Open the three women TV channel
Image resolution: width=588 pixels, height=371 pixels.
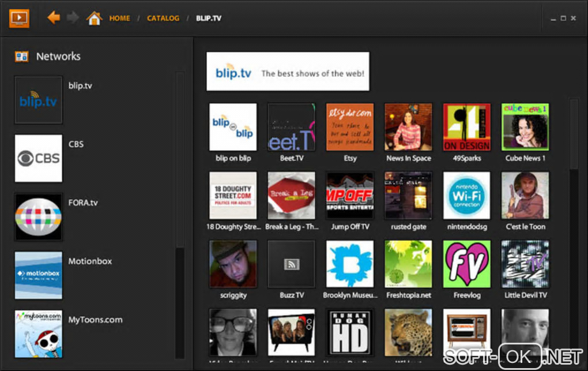point(291,332)
